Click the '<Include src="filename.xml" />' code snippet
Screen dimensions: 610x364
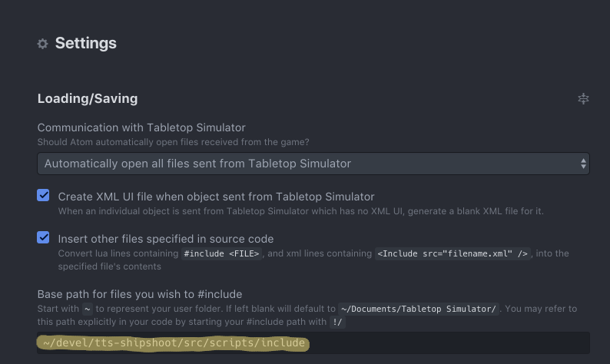[x=453, y=253]
